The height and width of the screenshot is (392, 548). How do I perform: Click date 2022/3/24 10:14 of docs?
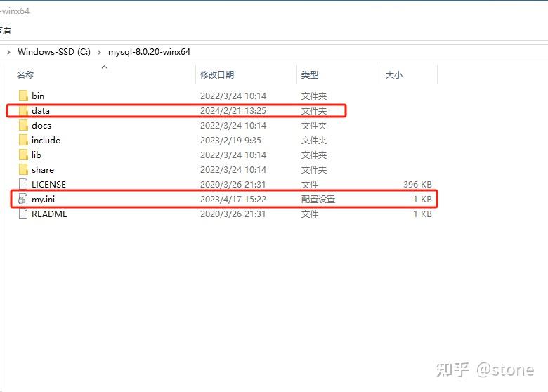tap(233, 126)
